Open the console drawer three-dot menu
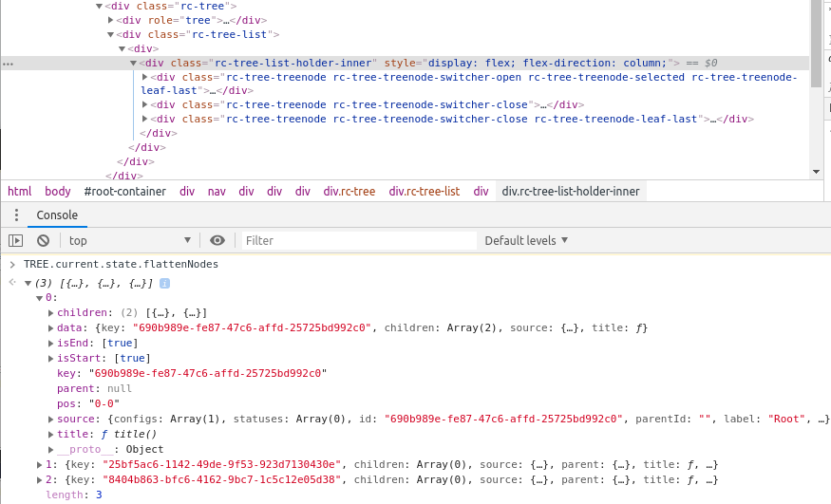Viewport: 831px width, 504px height. point(16,215)
